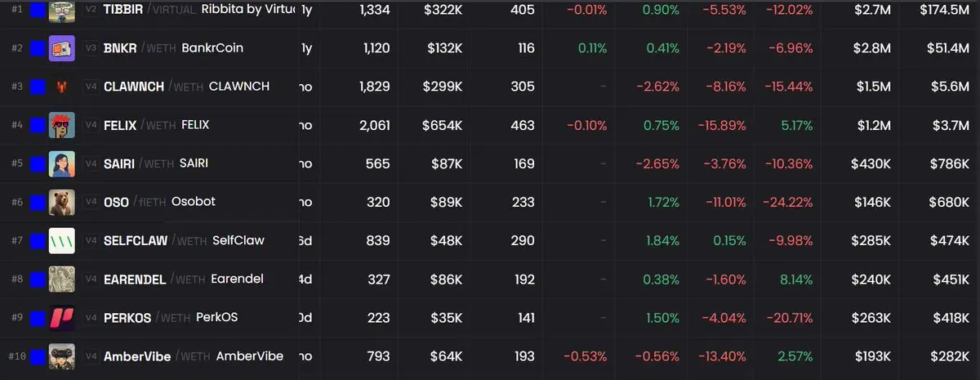Click the CLAWNCH red lobster icon
Screen dimensions: 980x380
62,87
